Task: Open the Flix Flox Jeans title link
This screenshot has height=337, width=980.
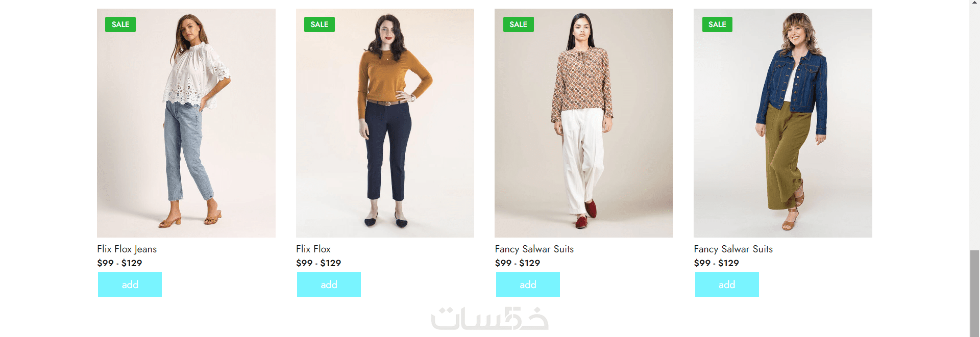Action: click(127, 249)
